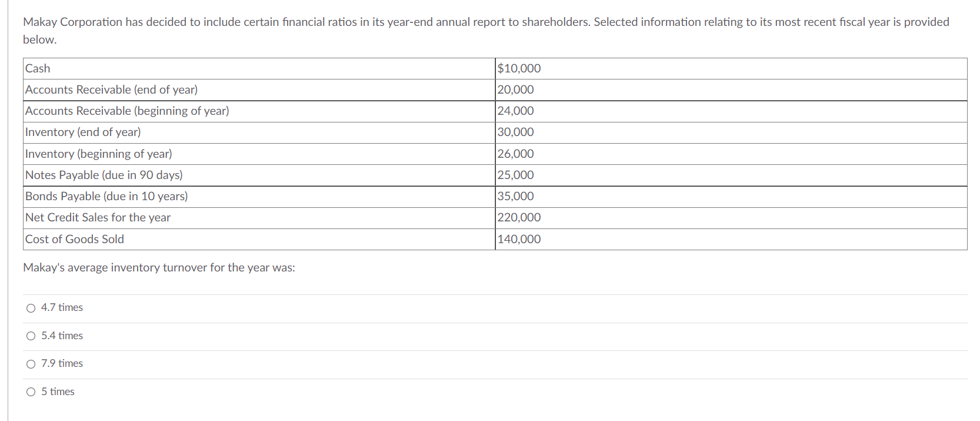Screen dimensions: 980x421
Task: Select the 5.4 times answer option
Action: [x=30, y=336]
